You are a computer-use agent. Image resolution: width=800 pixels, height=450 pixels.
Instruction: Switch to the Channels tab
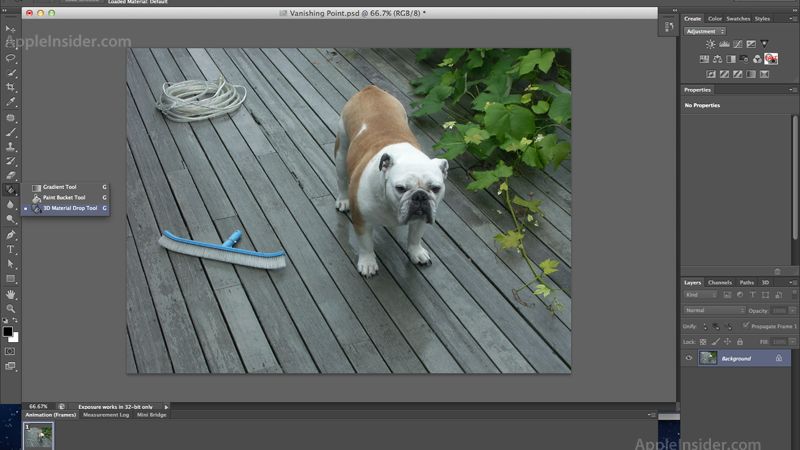720,282
